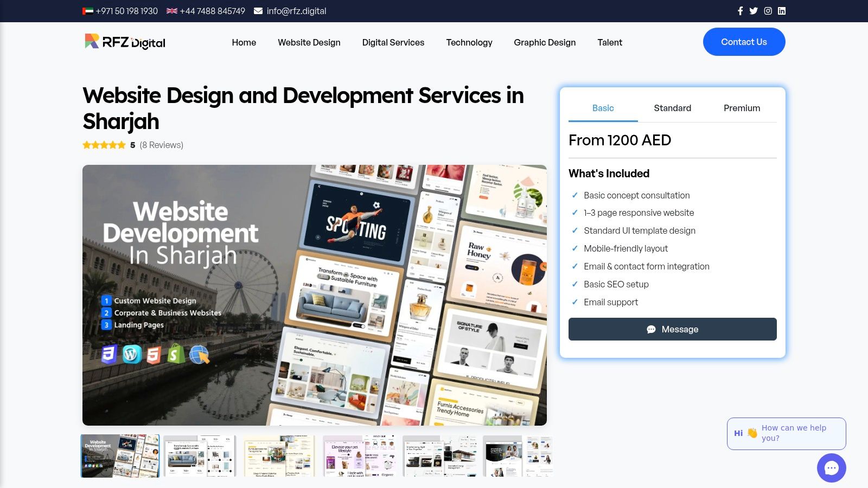Open the 8 Reviews link
868x488 pixels.
161,145
